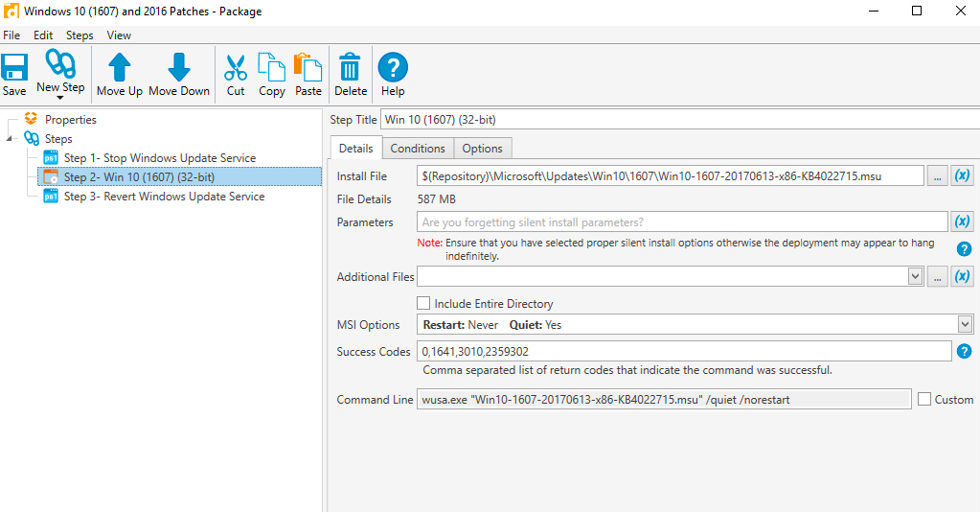This screenshot has width=980, height=512.
Task: Collapse the Steps tree node
Action: click(9, 138)
